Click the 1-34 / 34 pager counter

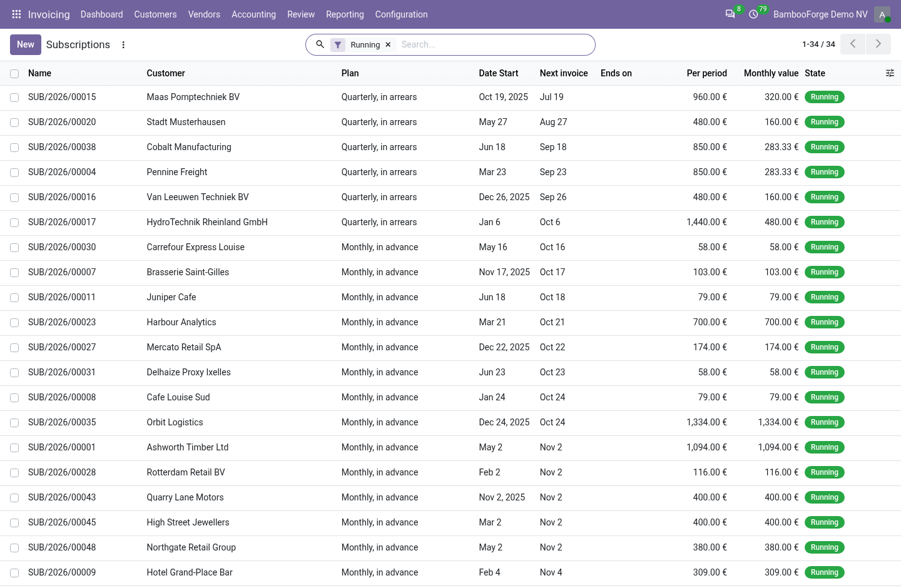(818, 44)
